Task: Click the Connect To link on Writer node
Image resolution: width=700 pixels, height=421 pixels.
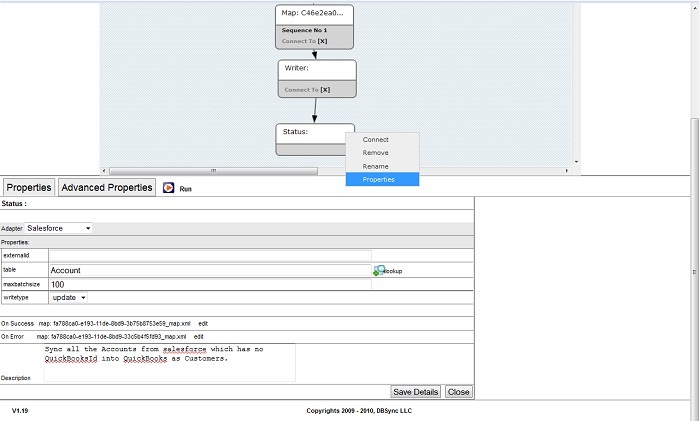Action: tap(299, 90)
